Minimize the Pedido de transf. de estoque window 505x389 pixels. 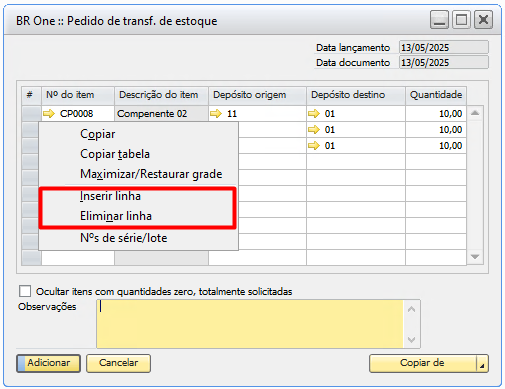click(439, 20)
